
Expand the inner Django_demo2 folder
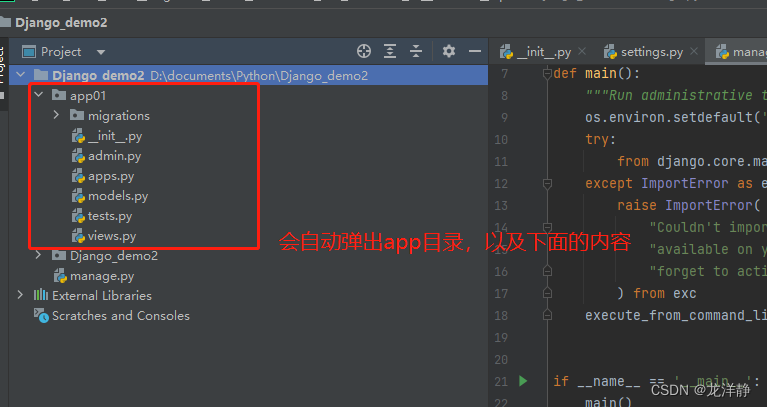point(38,255)
